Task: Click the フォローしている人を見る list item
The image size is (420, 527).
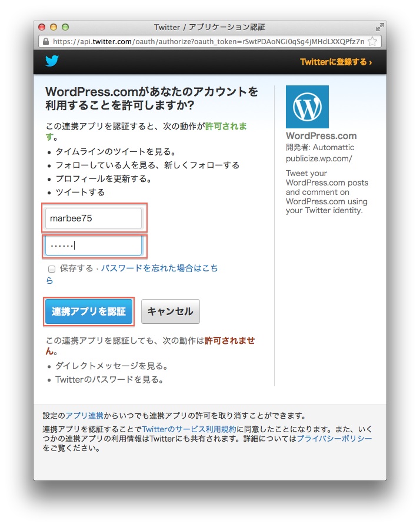Action: coord(148,165)
